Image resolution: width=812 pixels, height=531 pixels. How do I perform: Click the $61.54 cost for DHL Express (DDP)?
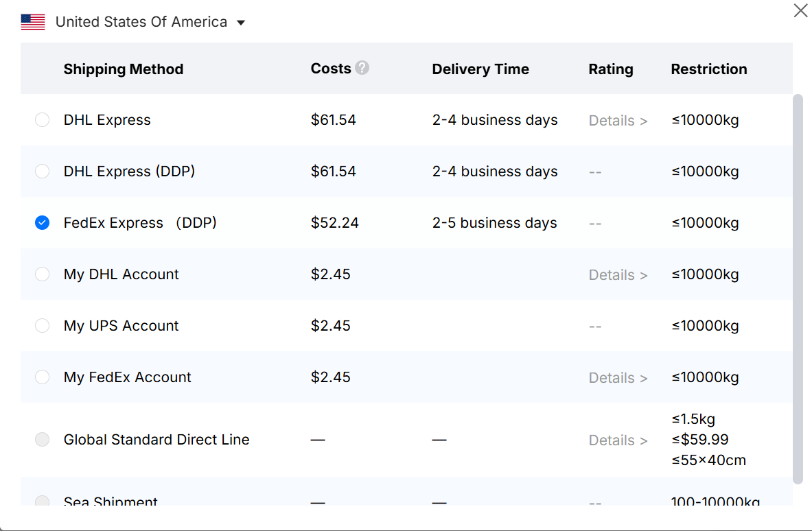tap(333, 172)
